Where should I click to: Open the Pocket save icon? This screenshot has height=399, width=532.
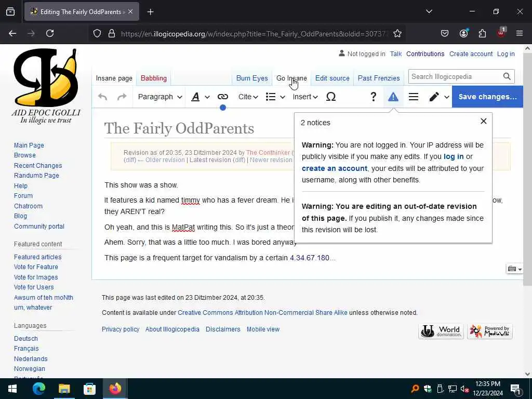coord(445,33)
